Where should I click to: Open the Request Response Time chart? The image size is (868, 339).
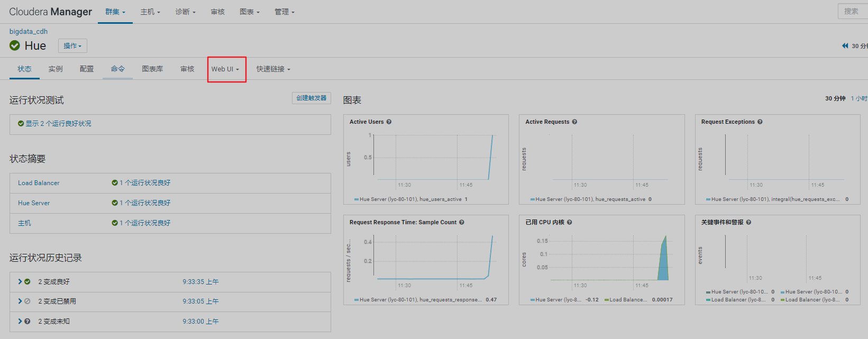(x=426, y=260)
